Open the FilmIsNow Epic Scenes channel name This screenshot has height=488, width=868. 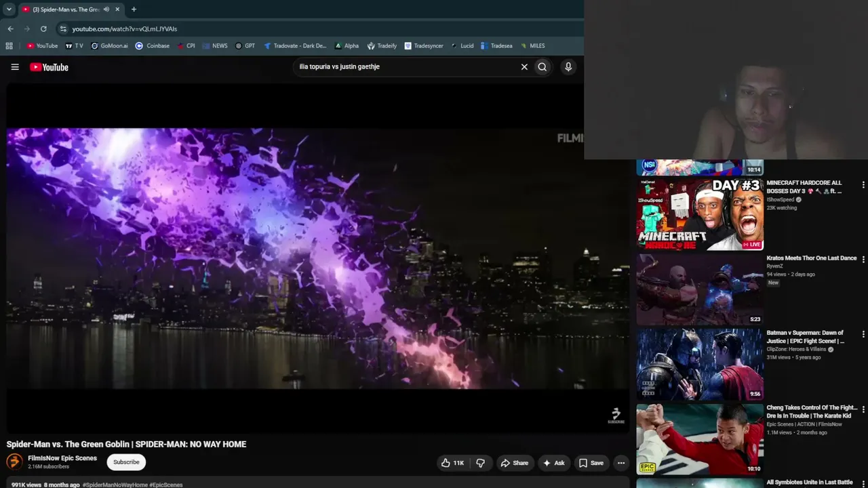click(62, 458)
